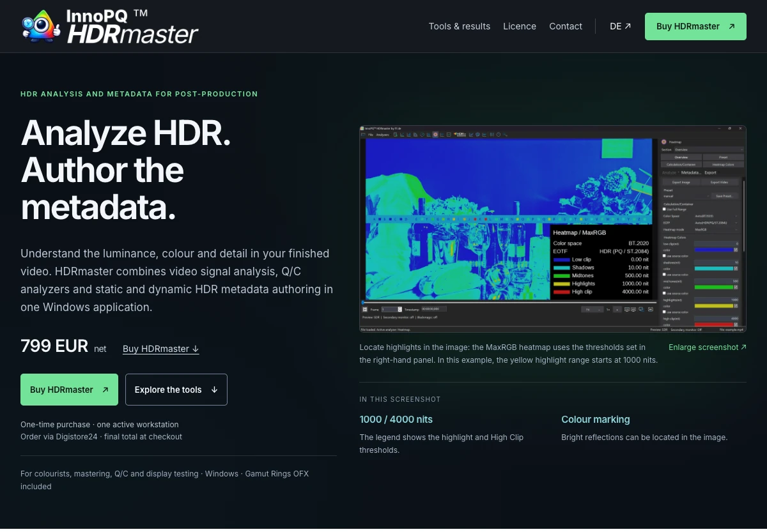Click 'The legend shows the highlight' description
This screenshot has height=532, width=767.
(442, 444)
